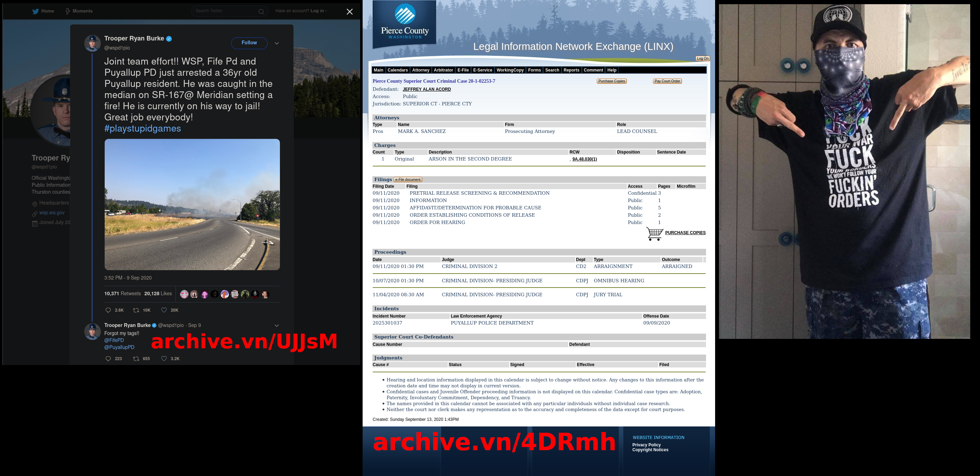This screenshot has height=476, width=980.
Task: Open the Log in dropdown
Action: point(318,11)
